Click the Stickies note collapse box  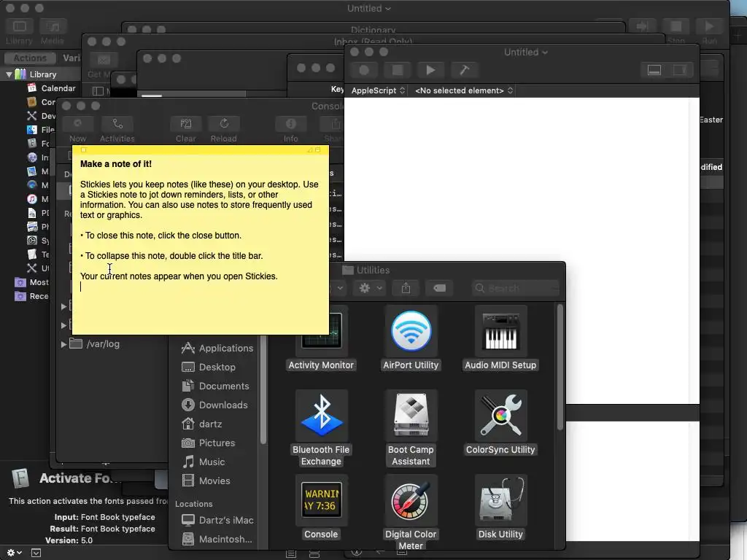point(318,150)
